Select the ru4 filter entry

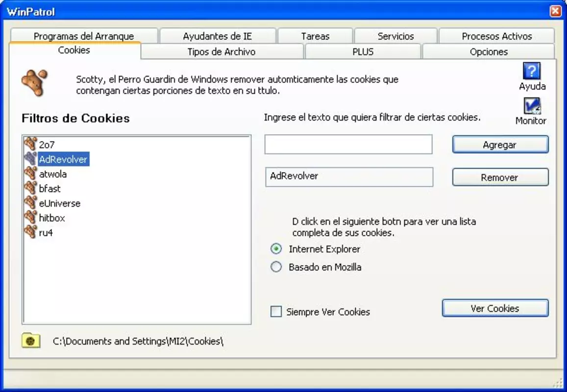[x=46, y=233]
